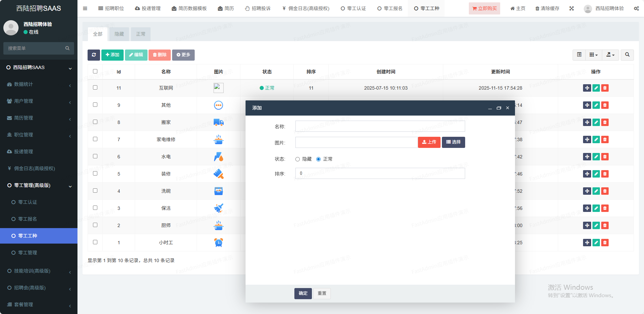Select the 隐藏 status radio button
This screenshot has height=314, width=644.
(297, 159)
